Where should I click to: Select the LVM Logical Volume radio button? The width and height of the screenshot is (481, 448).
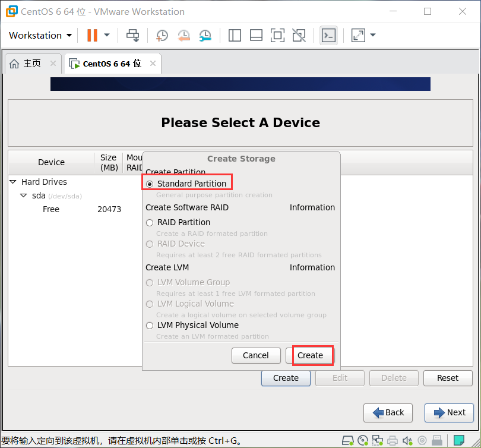coord(150,304)
